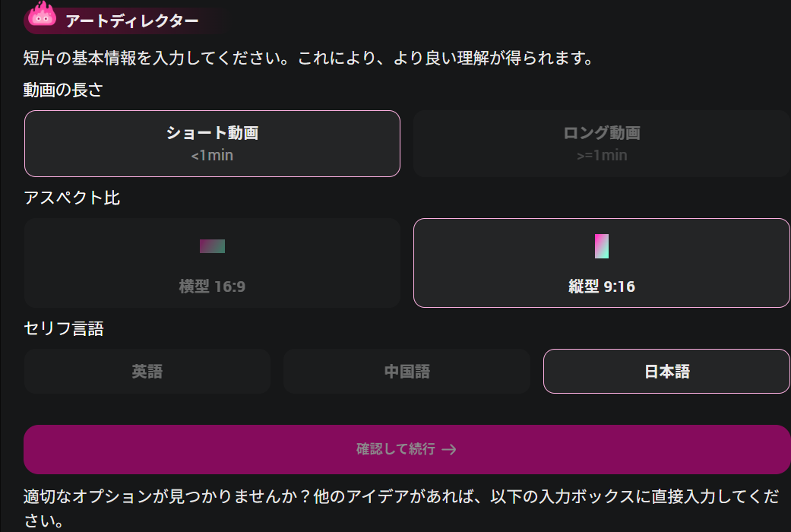Choose the 縦型 9:16 aspect ratio
The width and height of the screenshot is (791, 532).
(x=602, y=262)
